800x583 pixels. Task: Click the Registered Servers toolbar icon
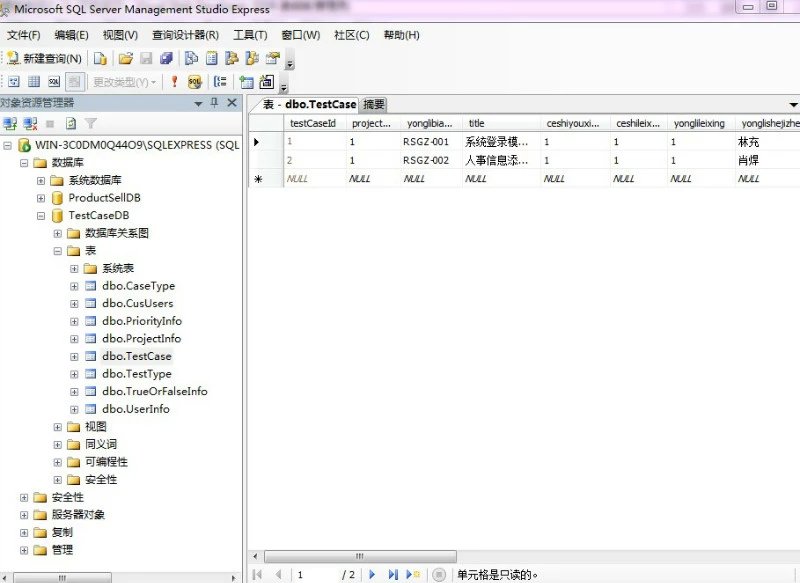191,59
